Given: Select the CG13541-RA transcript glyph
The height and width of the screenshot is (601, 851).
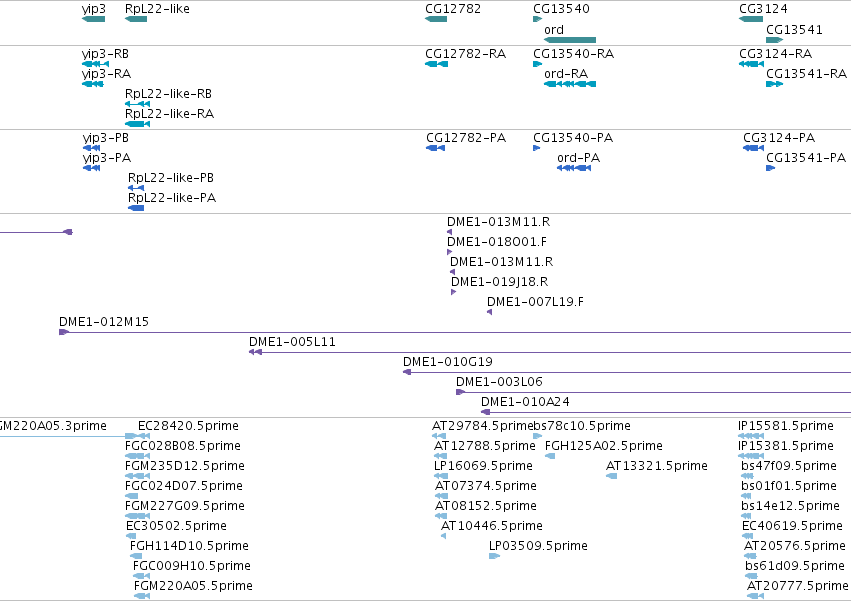Looking at the screenshot, I should (774, 84).
